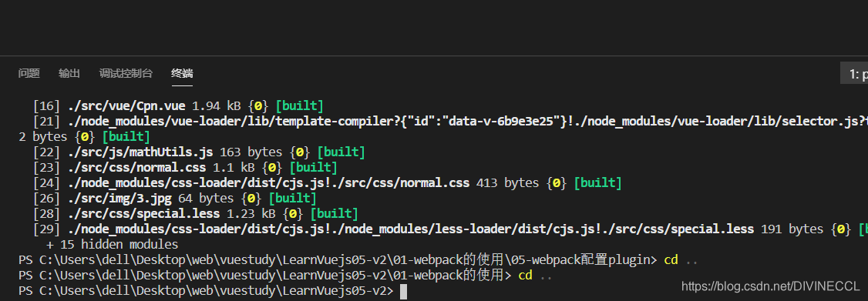Click the '2 bytes {0} [built]' wrapped line
Screen dimensions: 868x301
coord(84,136)
